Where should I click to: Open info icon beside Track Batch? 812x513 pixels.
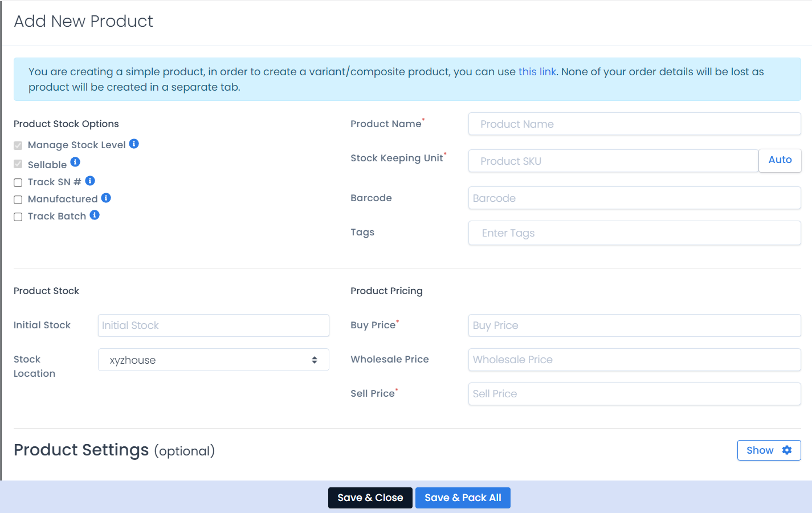tap(95, 215)
